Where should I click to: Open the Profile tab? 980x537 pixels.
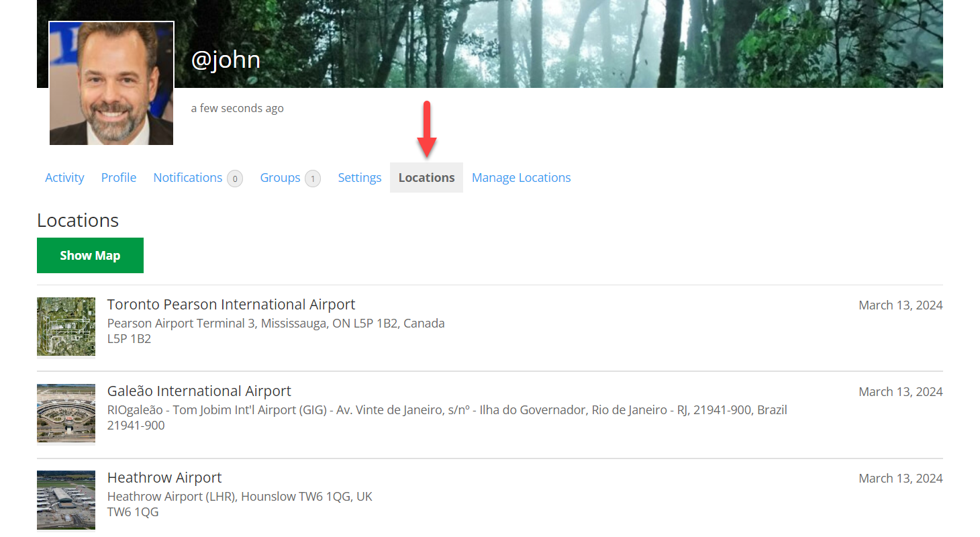coord(119,178)
